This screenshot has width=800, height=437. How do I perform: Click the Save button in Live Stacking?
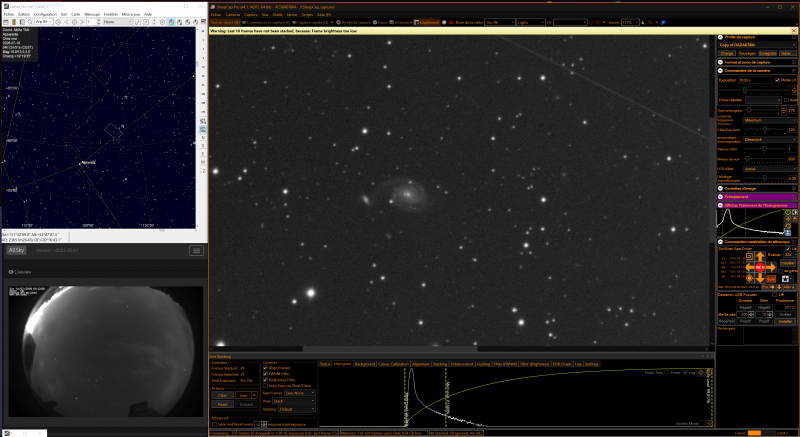(243, 395)
